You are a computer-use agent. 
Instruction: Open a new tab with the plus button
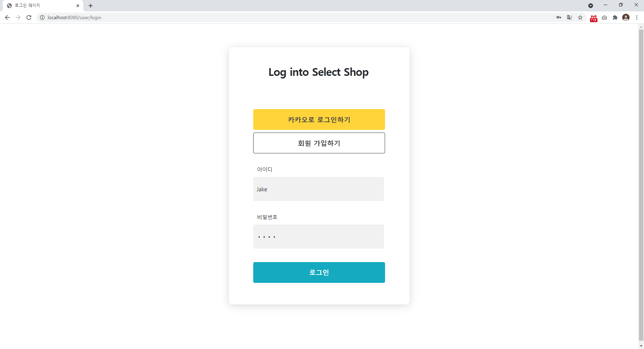pos(91,6)
